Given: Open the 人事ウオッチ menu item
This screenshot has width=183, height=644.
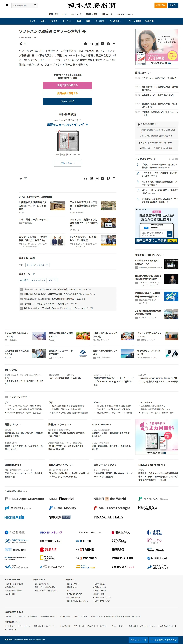Looking at the screenshot, I should pyautogui.click(x=107, y=14).
